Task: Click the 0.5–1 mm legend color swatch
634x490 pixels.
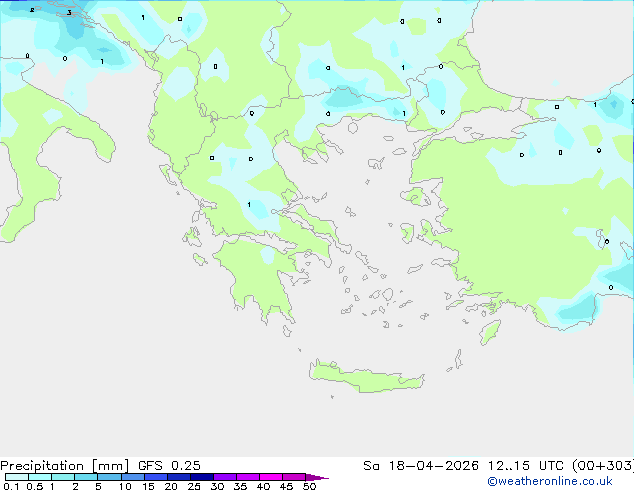Action: [x=40, y=477]
